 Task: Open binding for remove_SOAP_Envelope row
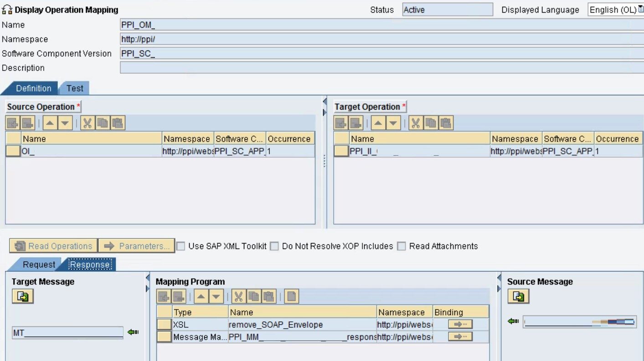click(460, 325)
